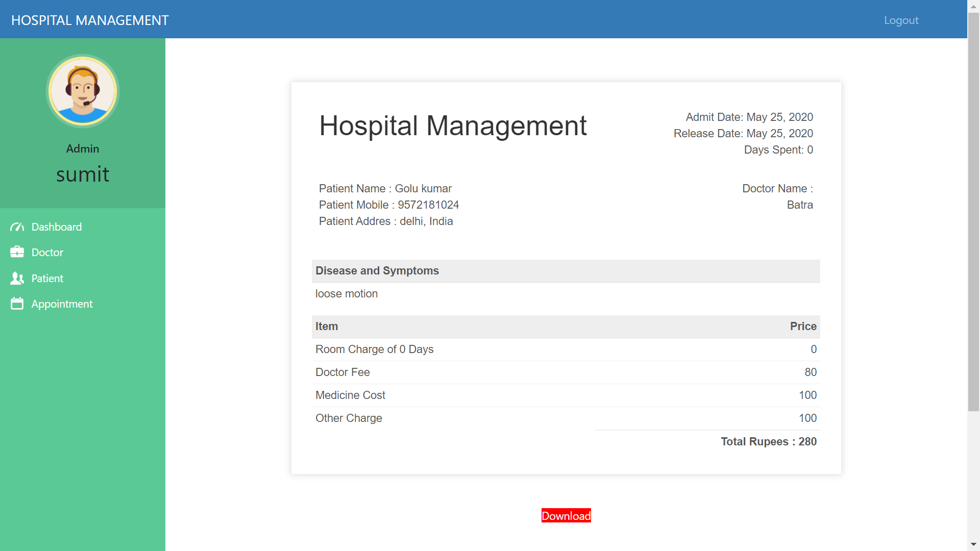Click the Disease and Symptoms header
Viewport: 980px width, 551px height.
point(377,271)
